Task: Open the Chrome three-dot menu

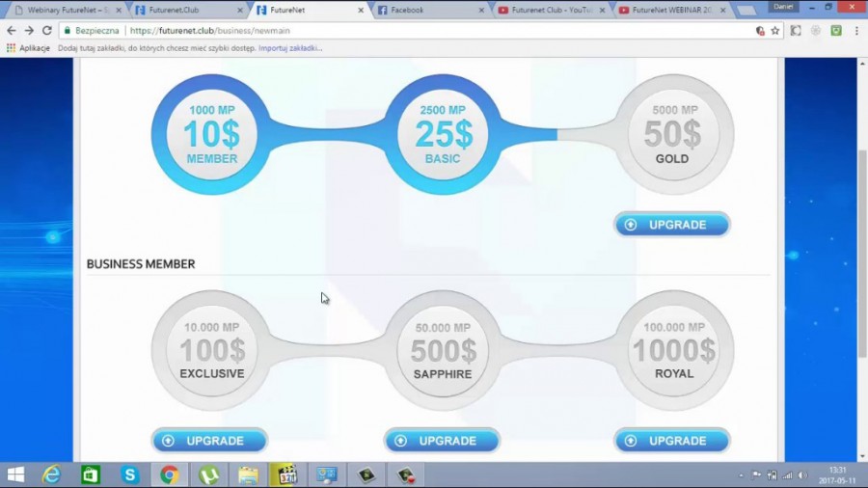Action: 857,31
